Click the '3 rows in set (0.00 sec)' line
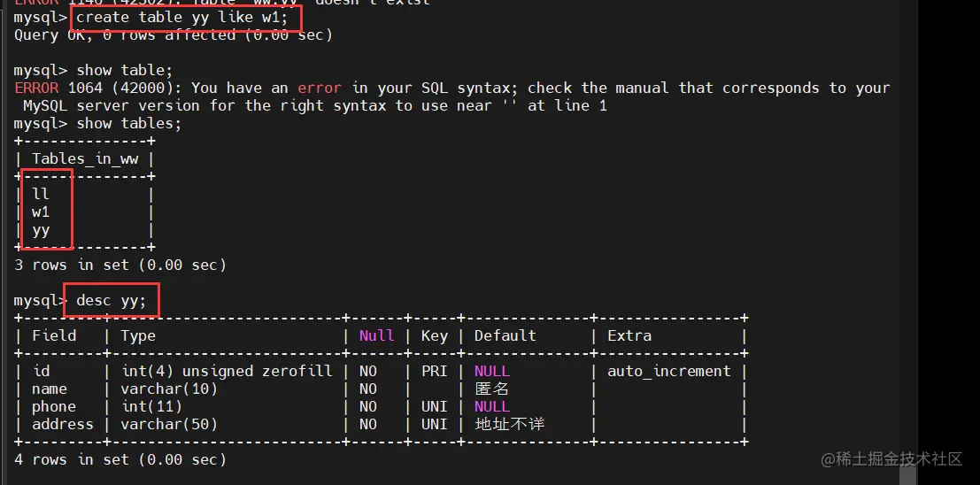 (120, 265)
